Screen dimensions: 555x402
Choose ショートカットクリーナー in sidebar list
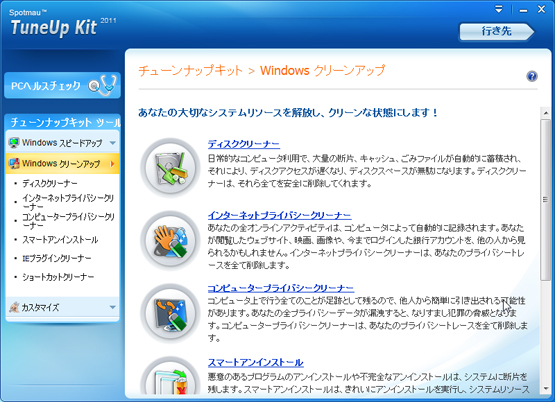pos(58,277)
